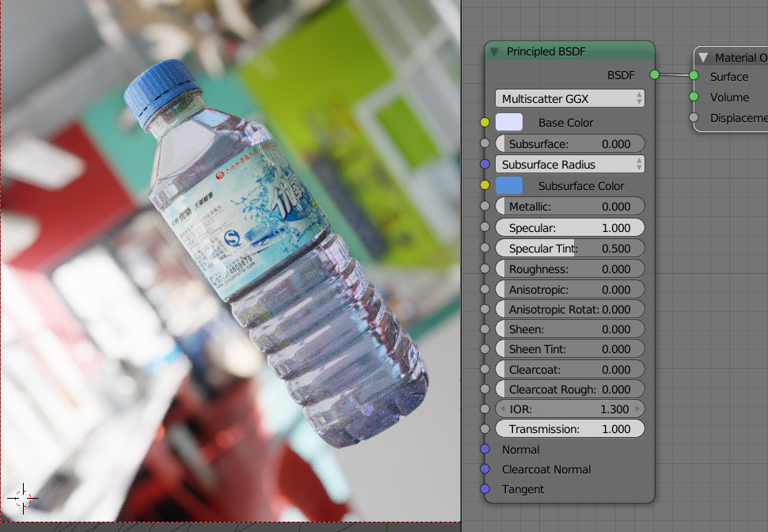Viewport: 768px width, 532px height.
Task: Click the Subsurface Radius input socket
Action: [485, 164]
